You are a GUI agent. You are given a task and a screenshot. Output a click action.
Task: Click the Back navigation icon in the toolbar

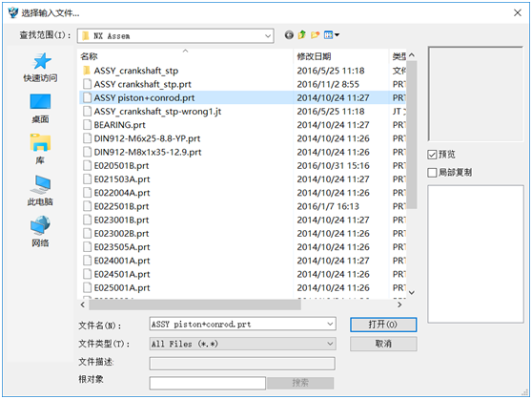click(289, 35)
